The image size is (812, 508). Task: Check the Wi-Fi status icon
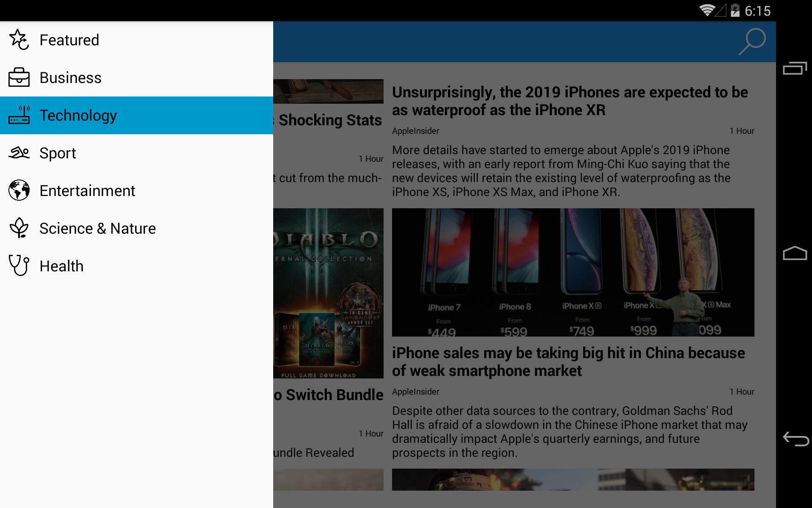(706, 10)
